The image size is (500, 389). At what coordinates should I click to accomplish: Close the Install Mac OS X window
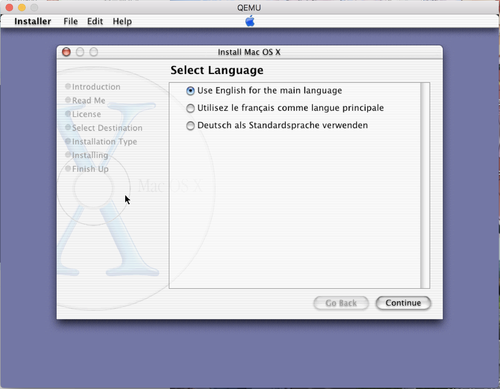[66, 52]
